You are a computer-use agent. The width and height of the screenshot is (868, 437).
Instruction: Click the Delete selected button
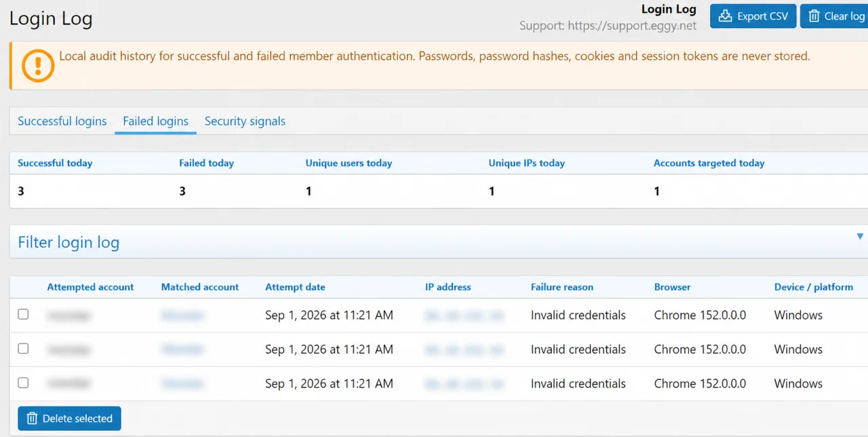pyautogui.click(x=70, y=419)
